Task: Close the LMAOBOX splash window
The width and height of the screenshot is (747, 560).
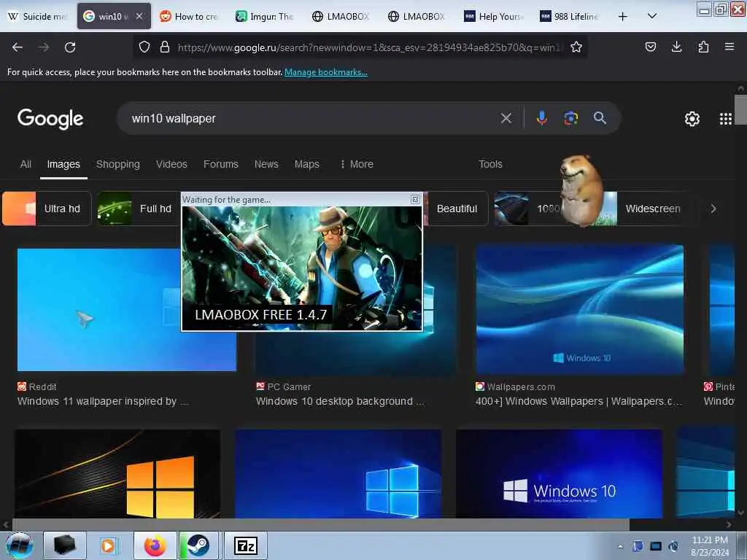Action: click(415, 200)
